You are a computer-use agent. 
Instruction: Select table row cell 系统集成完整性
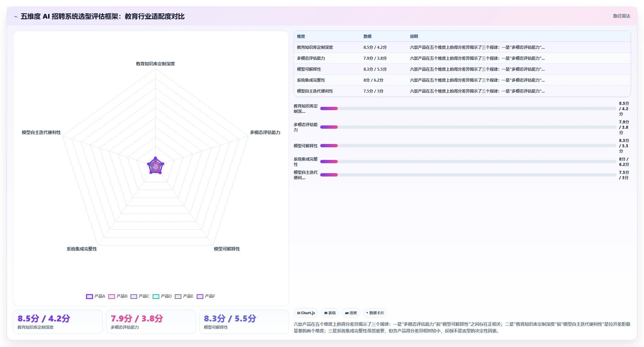(311, 80)
